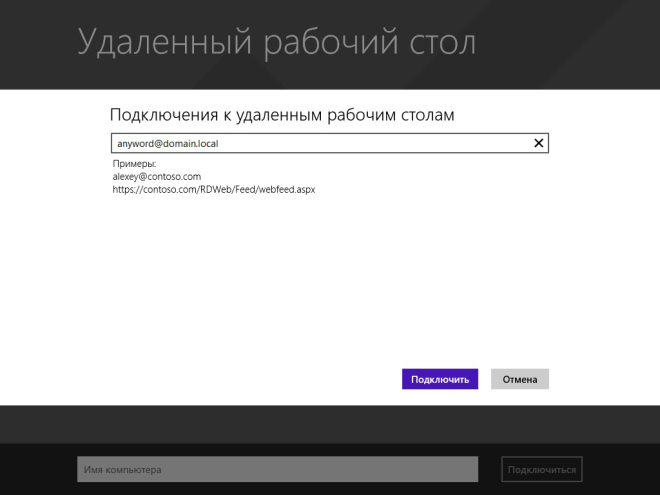Click the word anyword in the address field
The width and height of the screenshot is (660, 495).
point(134,144)
